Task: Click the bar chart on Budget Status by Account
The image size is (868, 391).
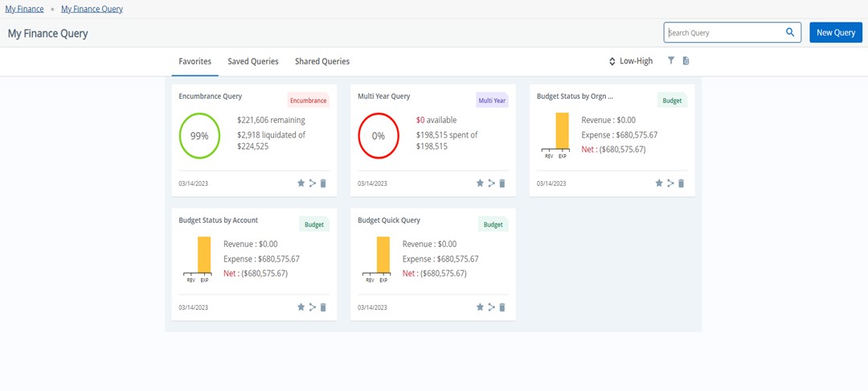Action: 199,260
